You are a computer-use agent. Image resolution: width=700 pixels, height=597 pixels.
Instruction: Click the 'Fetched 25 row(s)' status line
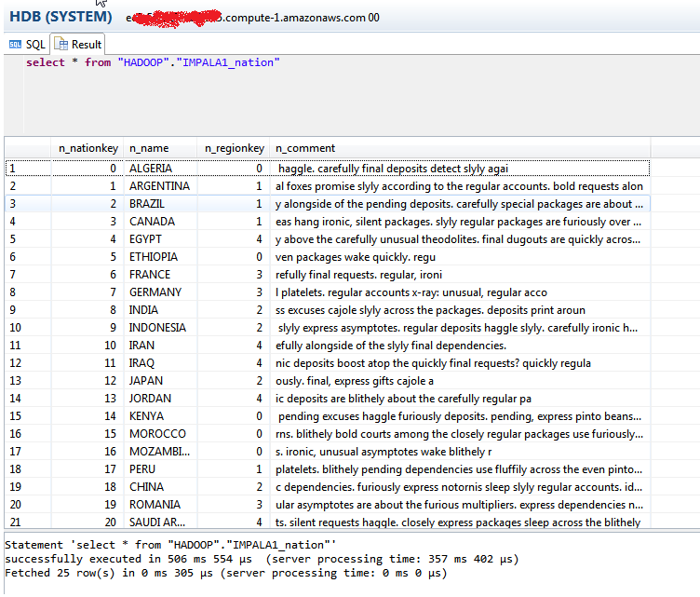(x=226, y=573)
